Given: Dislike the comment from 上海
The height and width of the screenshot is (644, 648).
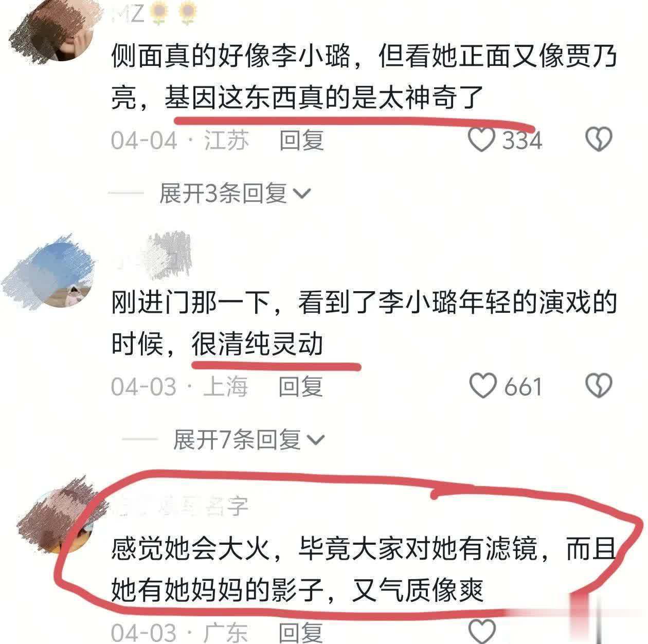Looking at the screenshot, I should (599, 386).
